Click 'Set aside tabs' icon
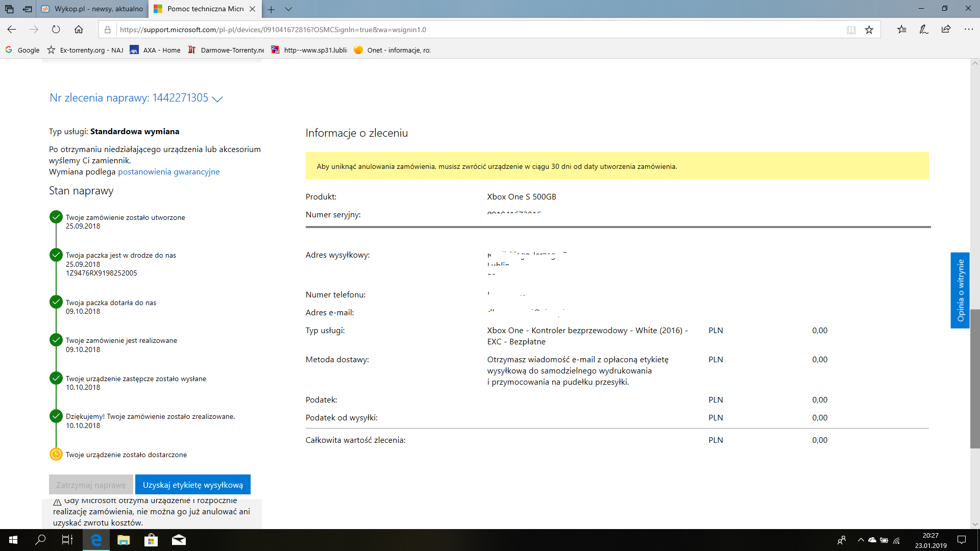 [x=27, y=9]
